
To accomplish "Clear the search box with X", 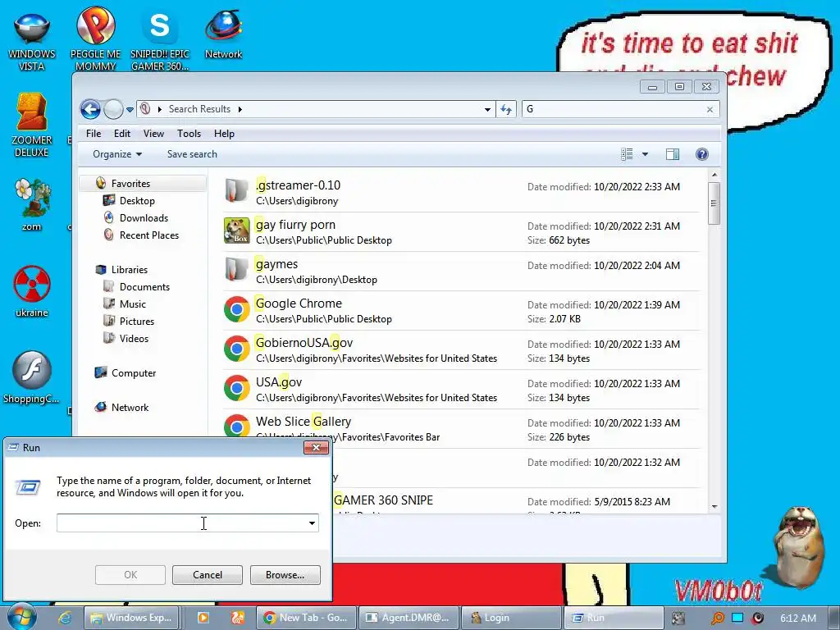I will (710, 109).
